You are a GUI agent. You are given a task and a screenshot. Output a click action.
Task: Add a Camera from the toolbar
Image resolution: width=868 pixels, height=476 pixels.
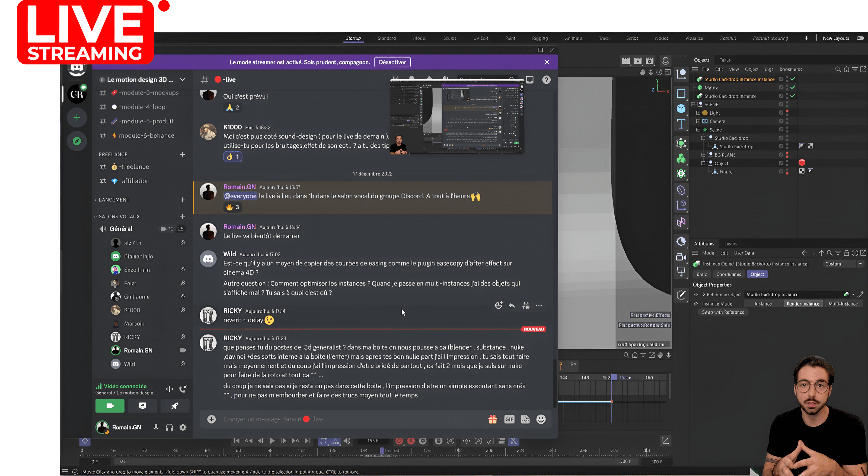(681, 257)
